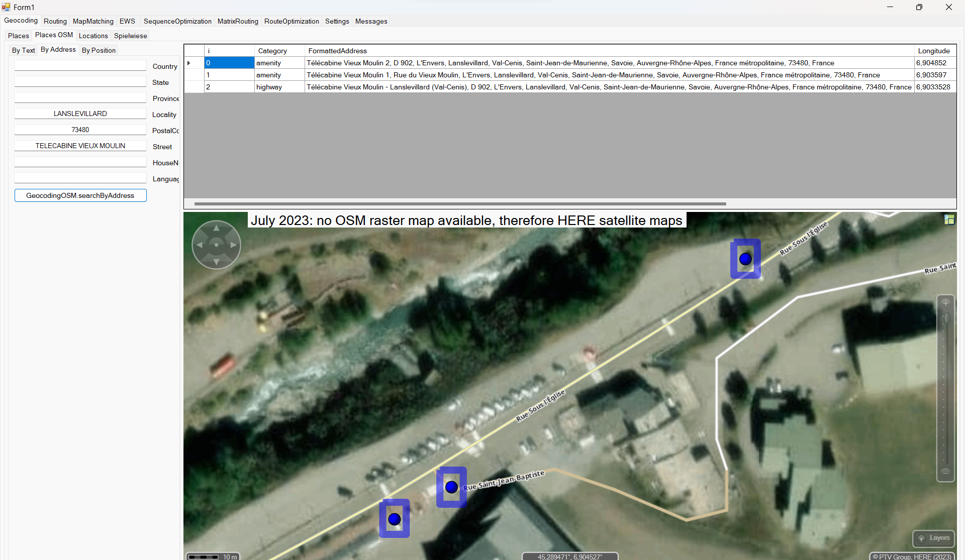
Task: Switch to the By Position tab
Action: tap(99, 50)
